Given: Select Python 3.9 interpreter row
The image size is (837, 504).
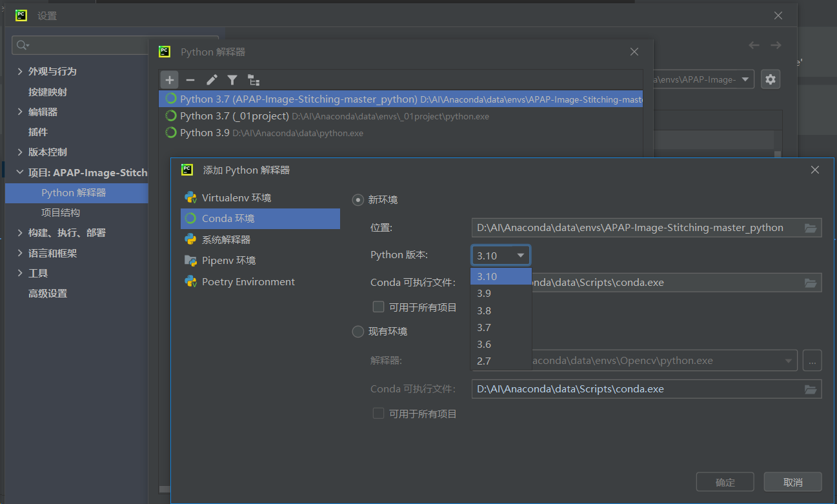Looking at the screenshot, I should click(x=401, y=133).
